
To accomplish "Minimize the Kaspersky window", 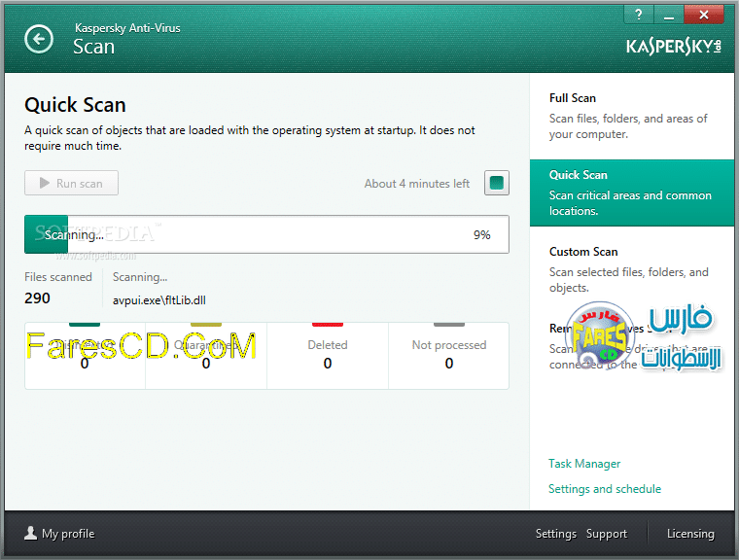I will (x=668, y=15).
